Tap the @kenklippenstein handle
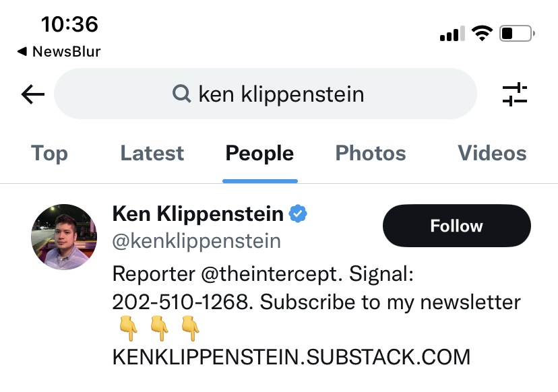Viewport: 558px width, 392px height. 196,240
